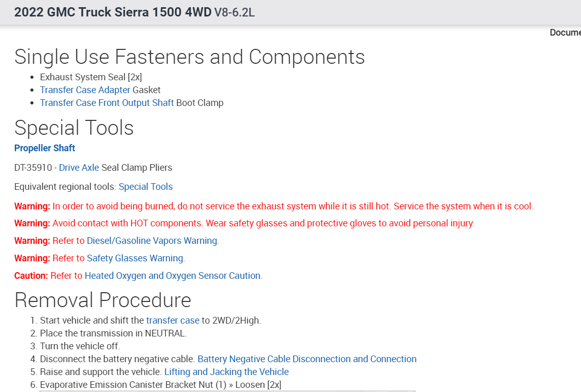Click the Evaporative Emission Canister Bracket Nut step
This screenshot has width=581, height=392.
pos(160,385)
